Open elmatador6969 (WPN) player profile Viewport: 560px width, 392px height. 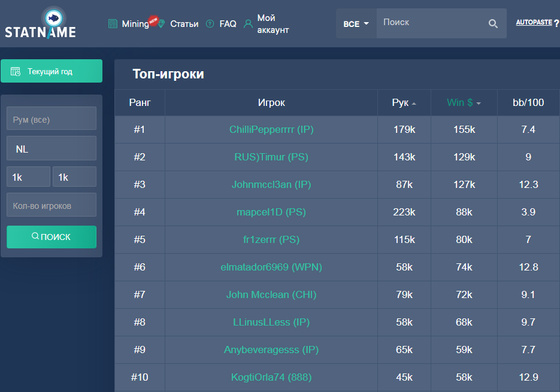point(271,268)
